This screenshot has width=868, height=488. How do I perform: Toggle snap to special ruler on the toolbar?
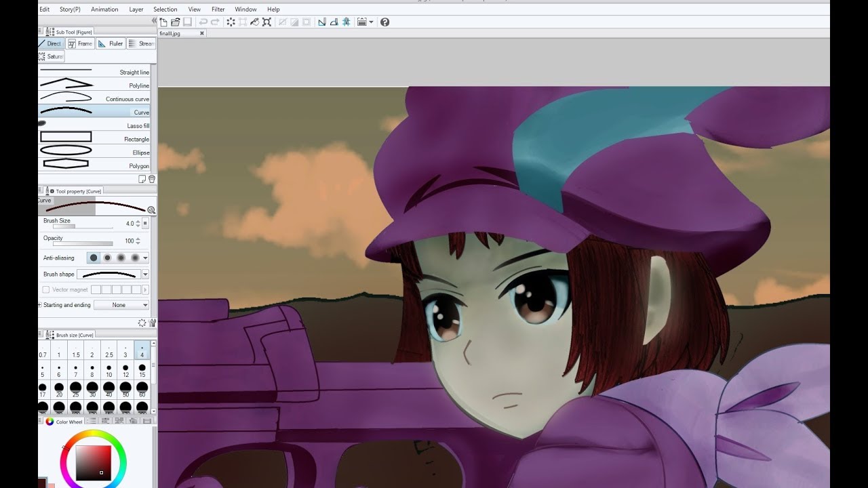tap(335, 21)
